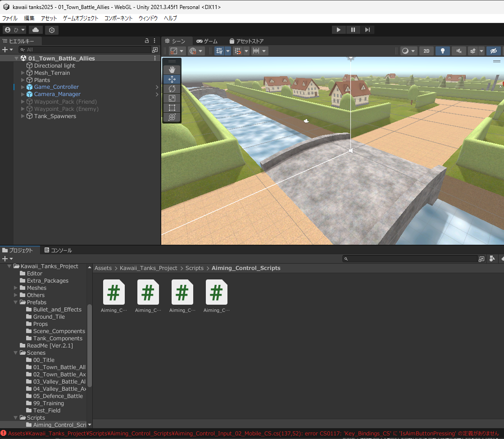Screen dimensions: 504x439
Task: Click the Step Frame button
Action: 368,30
